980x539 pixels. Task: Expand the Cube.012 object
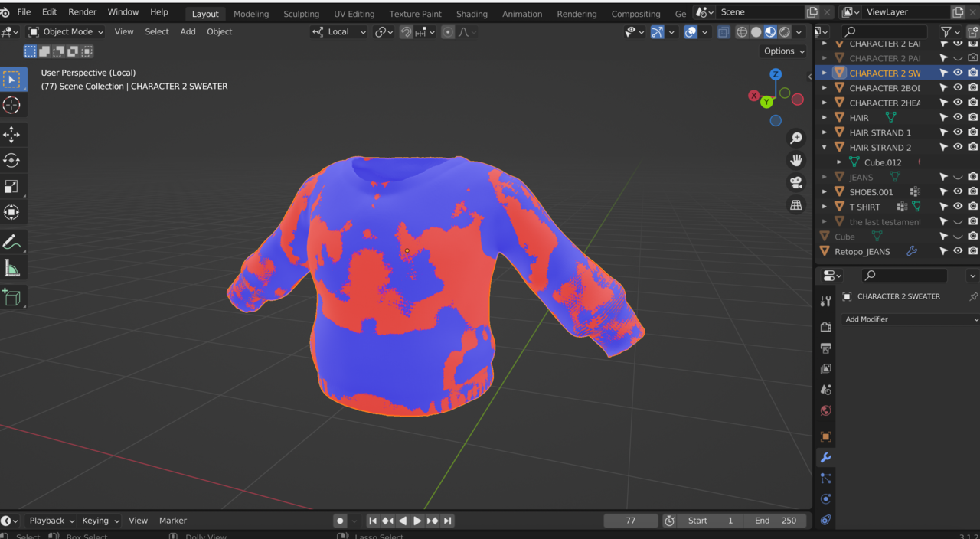point(839,162)
